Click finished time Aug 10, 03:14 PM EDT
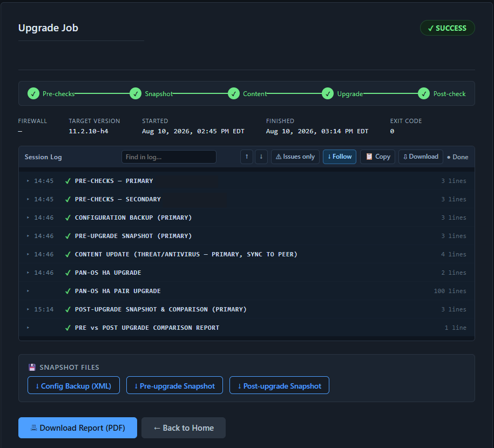 [317, 131]
